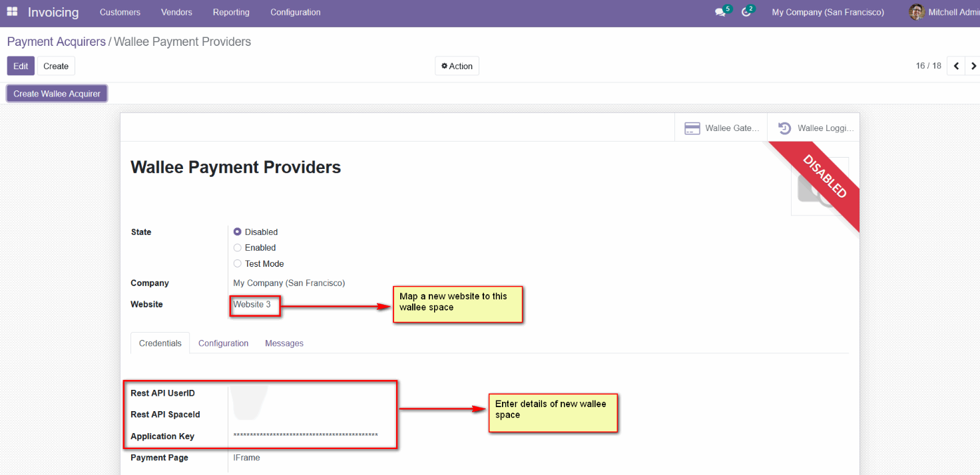Open the conversations chat bubble icon

point(720,13)
